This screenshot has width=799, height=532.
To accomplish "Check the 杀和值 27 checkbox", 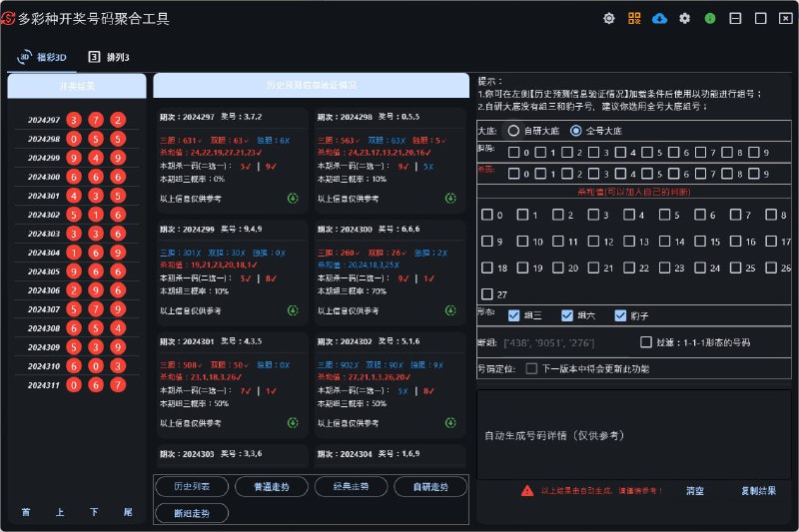I will 486,294.
